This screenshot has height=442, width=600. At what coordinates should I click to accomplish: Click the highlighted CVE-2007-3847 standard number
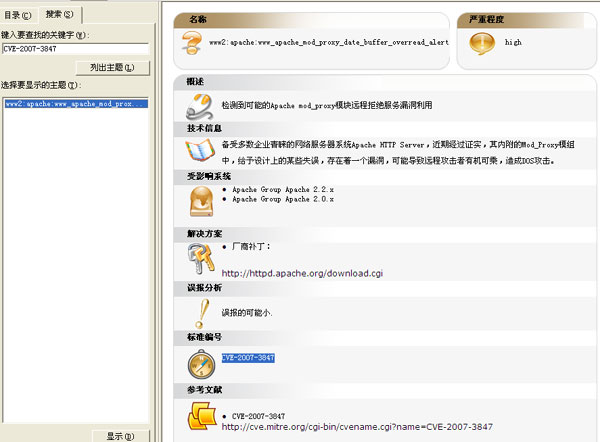[248, 357]
